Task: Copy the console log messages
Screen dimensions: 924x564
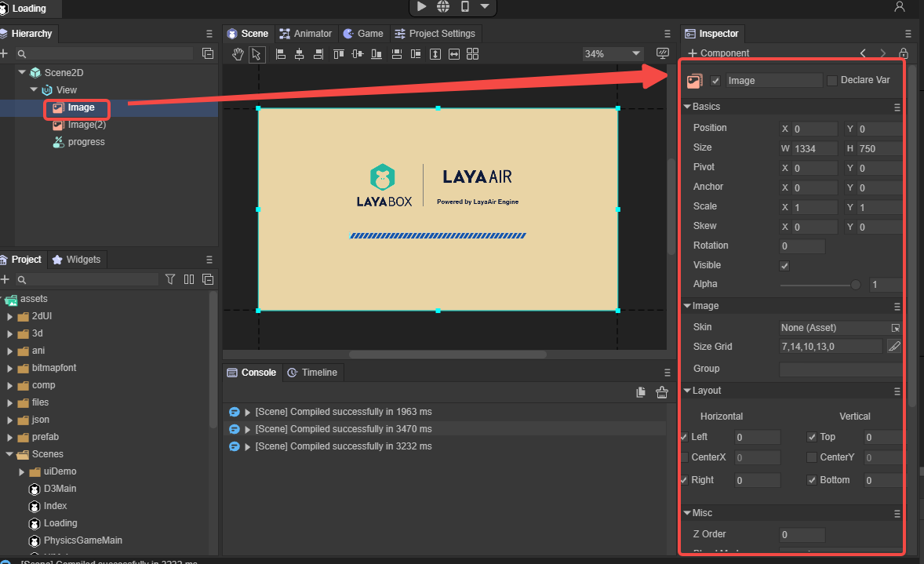Action: [x=641, y=392]
